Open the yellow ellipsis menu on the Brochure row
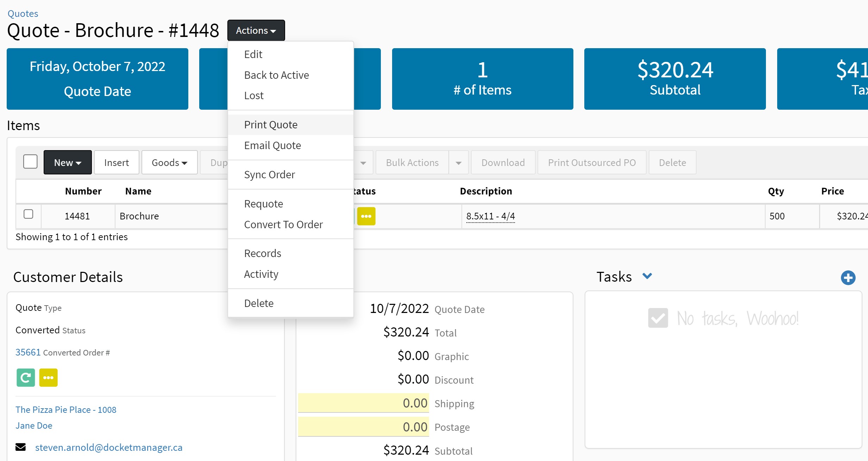This screenshot has height=461, width=868. coord(366,216)
